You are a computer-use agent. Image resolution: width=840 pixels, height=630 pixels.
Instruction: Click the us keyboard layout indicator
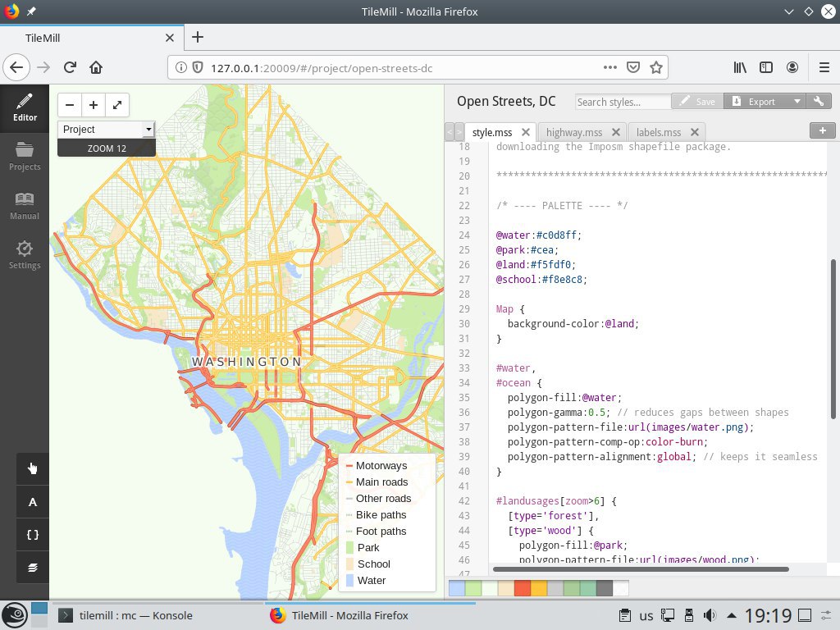click(646, 616)
